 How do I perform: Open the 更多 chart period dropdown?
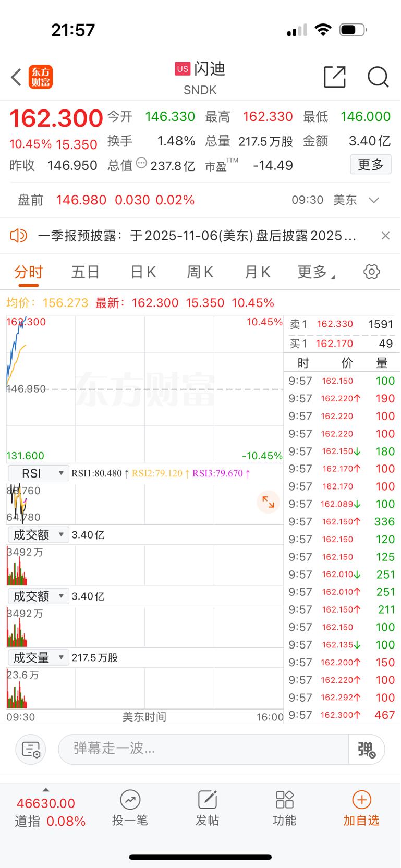pos(316,272)
